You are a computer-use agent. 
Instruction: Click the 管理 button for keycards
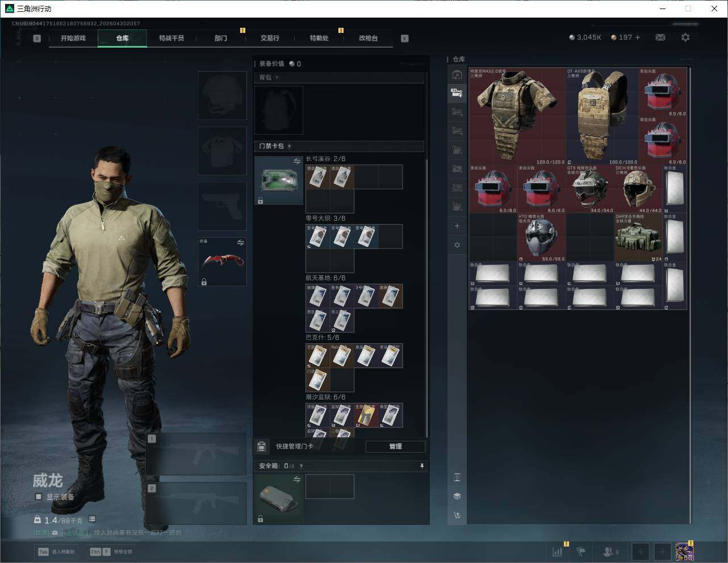(x=395, y=447)
